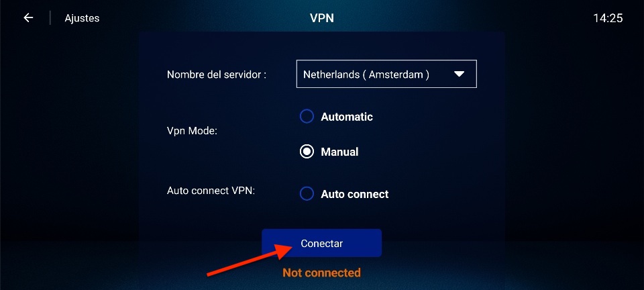Click the Conectar button
Viewport: 644px width, 290px height.
click(x=321, y=243)
